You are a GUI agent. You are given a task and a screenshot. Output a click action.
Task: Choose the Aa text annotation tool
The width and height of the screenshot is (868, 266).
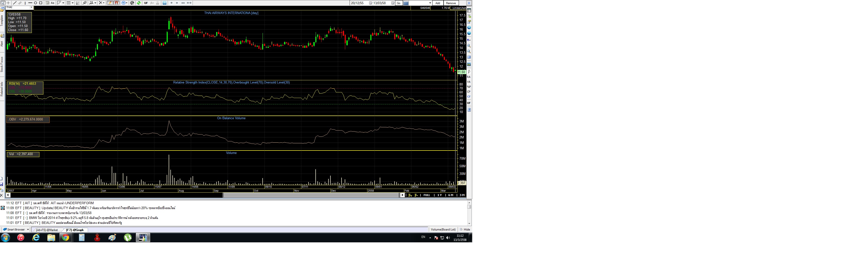pyautogui.click(x=53, y=3)
